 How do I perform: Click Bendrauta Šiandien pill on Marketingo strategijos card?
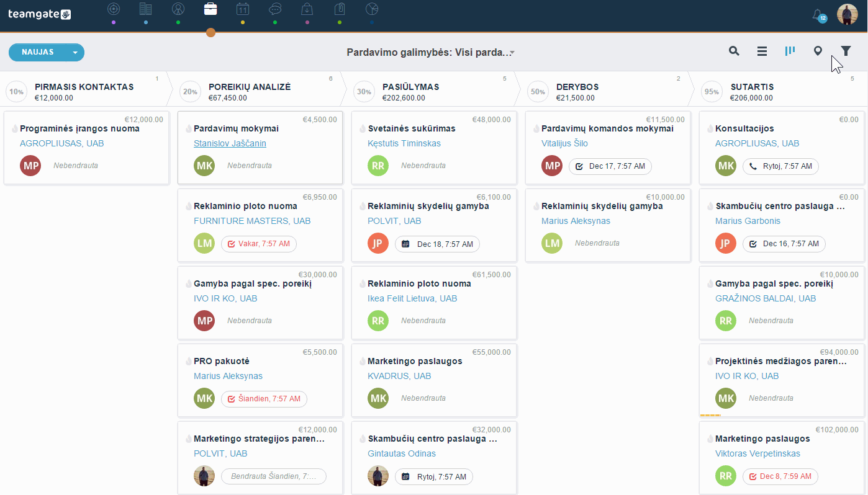[273, 476]
